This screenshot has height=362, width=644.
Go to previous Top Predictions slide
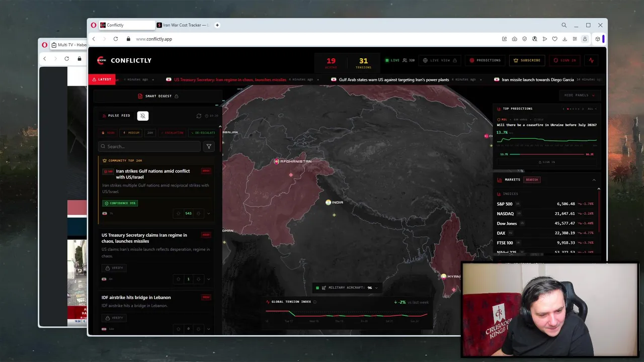click(563, 109)
